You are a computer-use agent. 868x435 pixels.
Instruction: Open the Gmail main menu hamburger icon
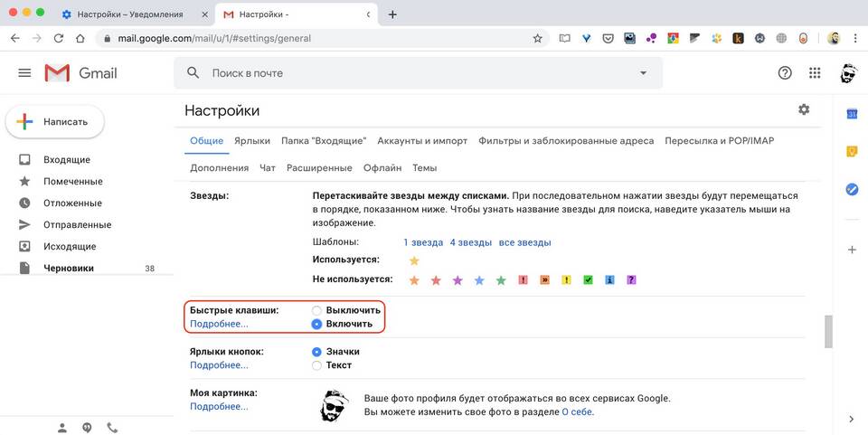pos(24,73)
